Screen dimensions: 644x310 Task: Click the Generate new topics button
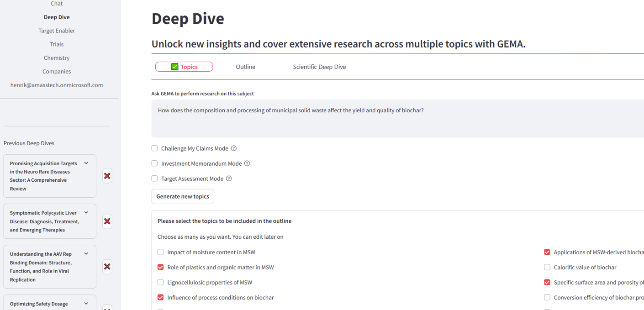(183, 196)
